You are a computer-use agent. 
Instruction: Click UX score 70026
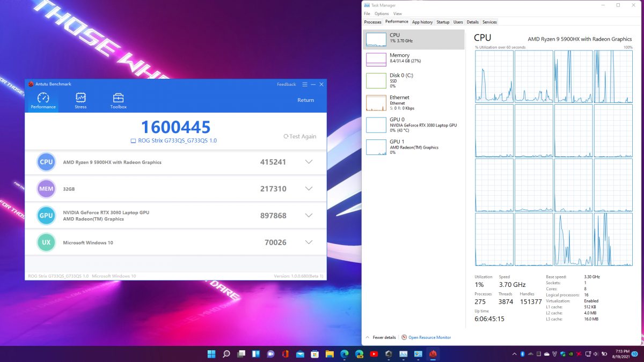pos(276,242)
